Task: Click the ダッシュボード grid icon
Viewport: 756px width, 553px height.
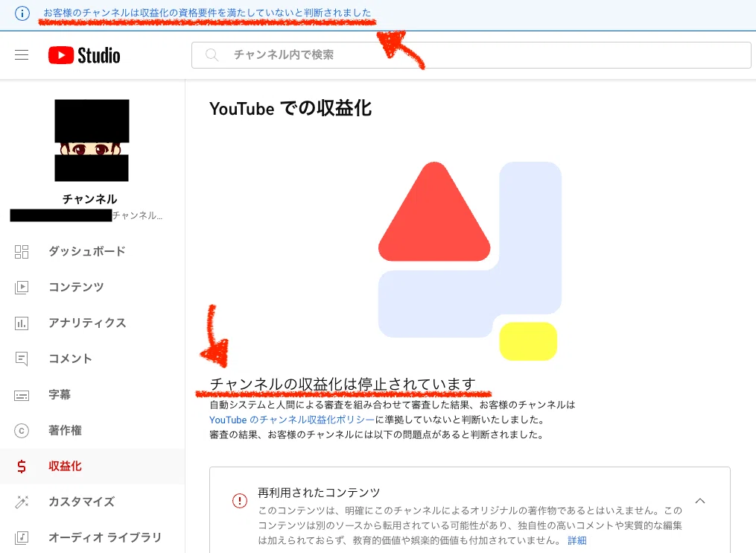Action: click(x=22, y=251)
